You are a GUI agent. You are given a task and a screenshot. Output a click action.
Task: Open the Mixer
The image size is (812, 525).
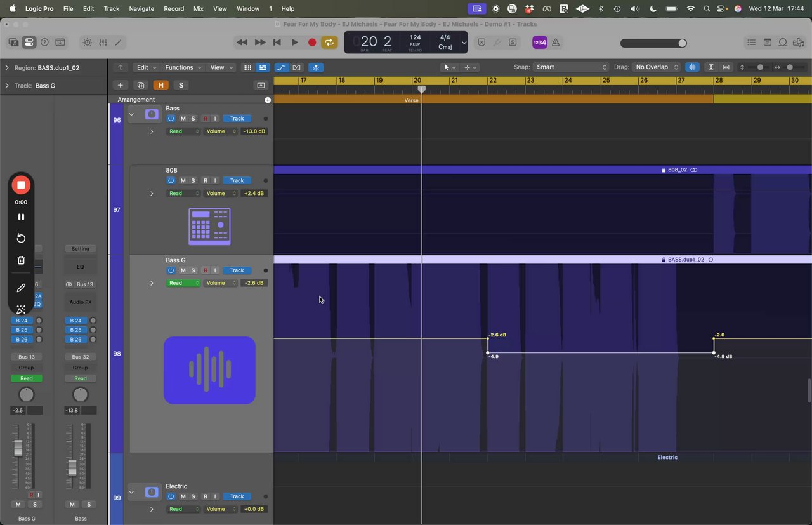103,43
